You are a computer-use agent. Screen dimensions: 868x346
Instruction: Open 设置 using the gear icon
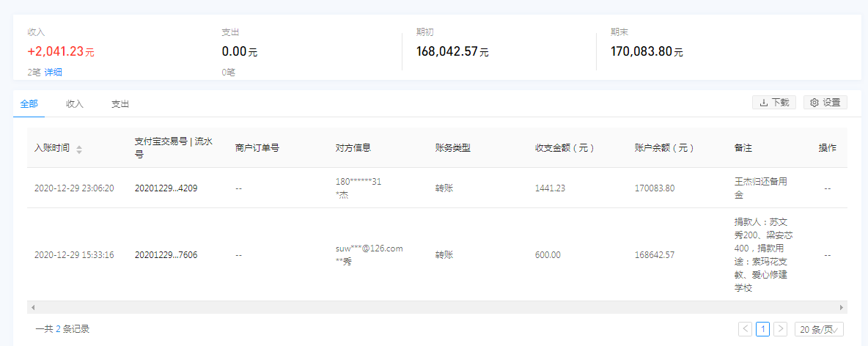(x=814, y=103)
